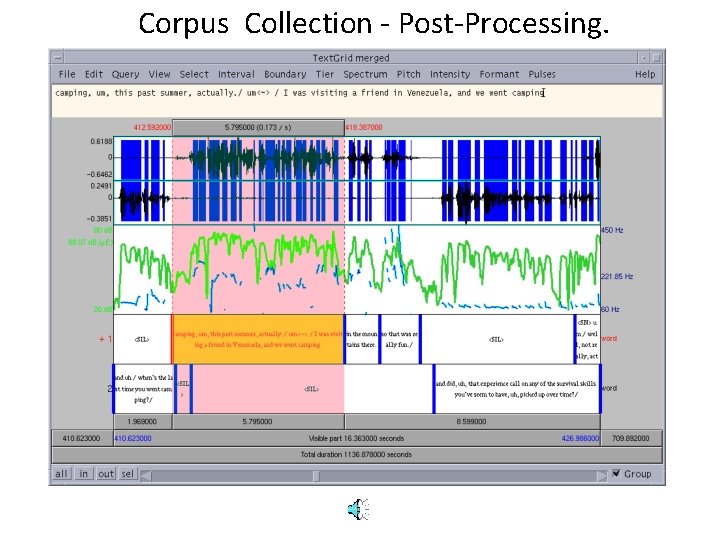Click the 412.592000 selection start time

coord(152,127)
